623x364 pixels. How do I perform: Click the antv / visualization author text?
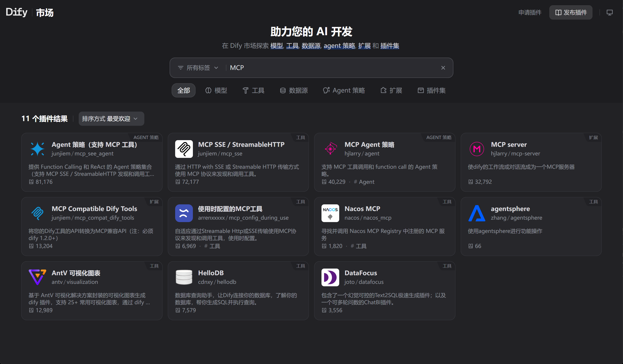click(75, 282)
